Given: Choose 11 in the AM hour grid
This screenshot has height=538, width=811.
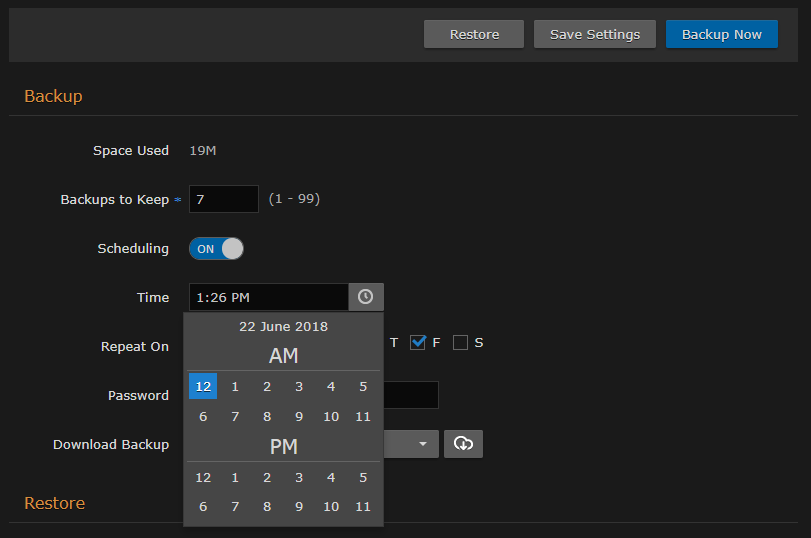Looking at the screenshot, I should click(x=363, y=416).
